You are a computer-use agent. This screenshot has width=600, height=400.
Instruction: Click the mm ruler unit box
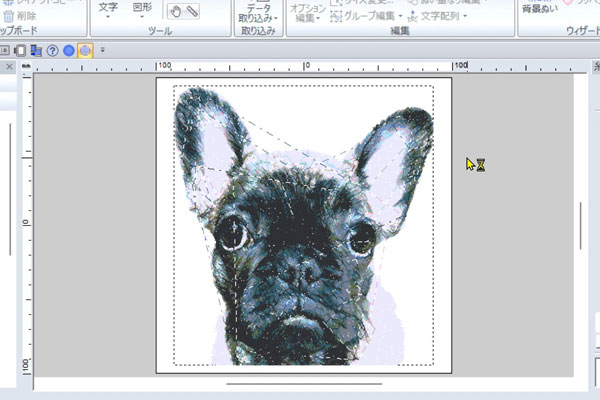pyautogui.click(x=26, y=66)
